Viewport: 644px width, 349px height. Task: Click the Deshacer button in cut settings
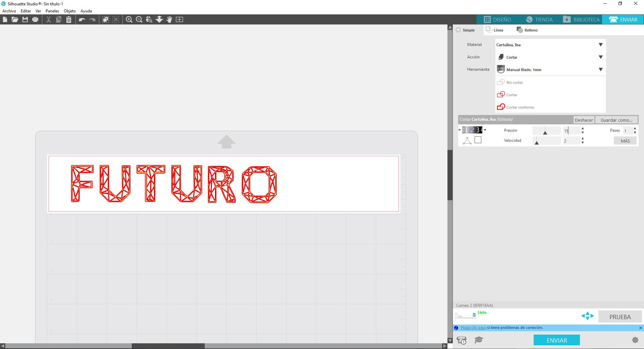coord(584,120)
